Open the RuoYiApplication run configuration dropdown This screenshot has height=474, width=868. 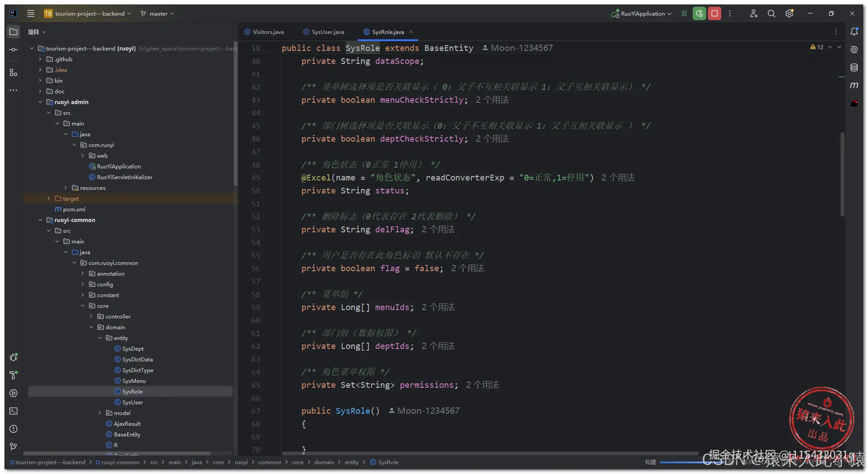642,13
